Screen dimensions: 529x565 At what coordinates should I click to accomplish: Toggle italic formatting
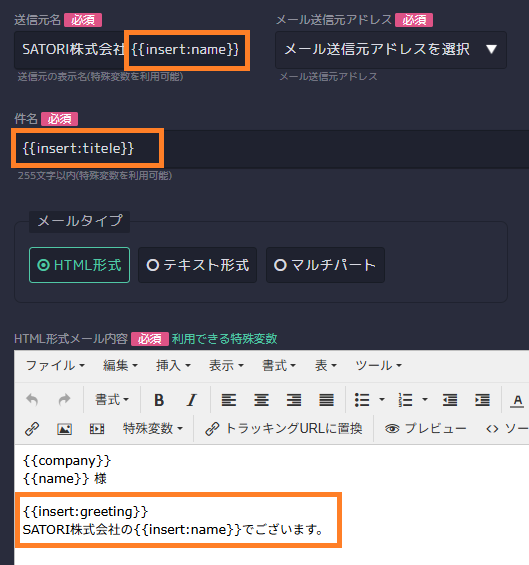[191, 400]
